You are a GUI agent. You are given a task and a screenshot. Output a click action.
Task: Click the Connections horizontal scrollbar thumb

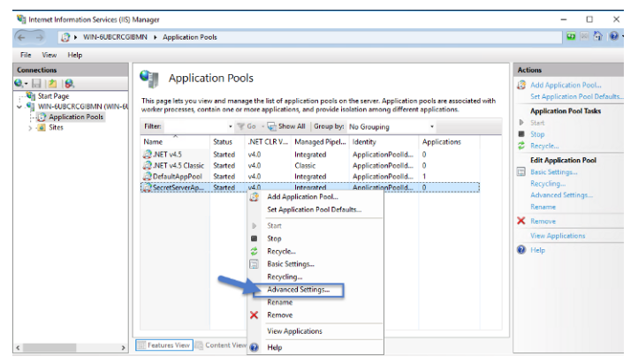51,348
